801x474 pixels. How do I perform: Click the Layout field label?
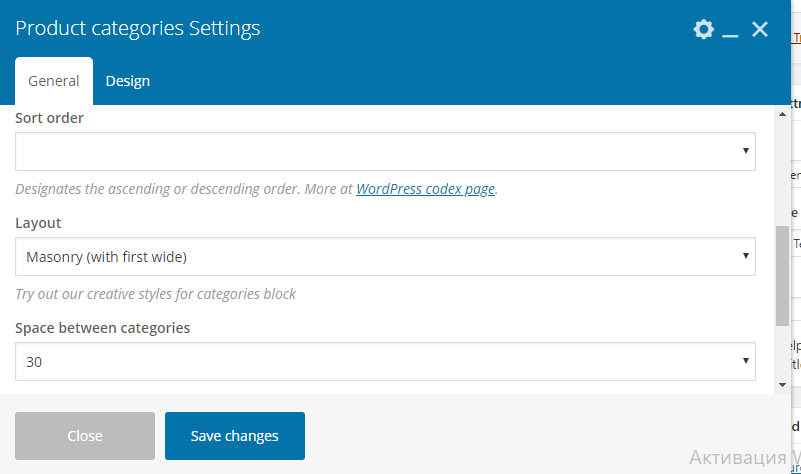(38, 223)
